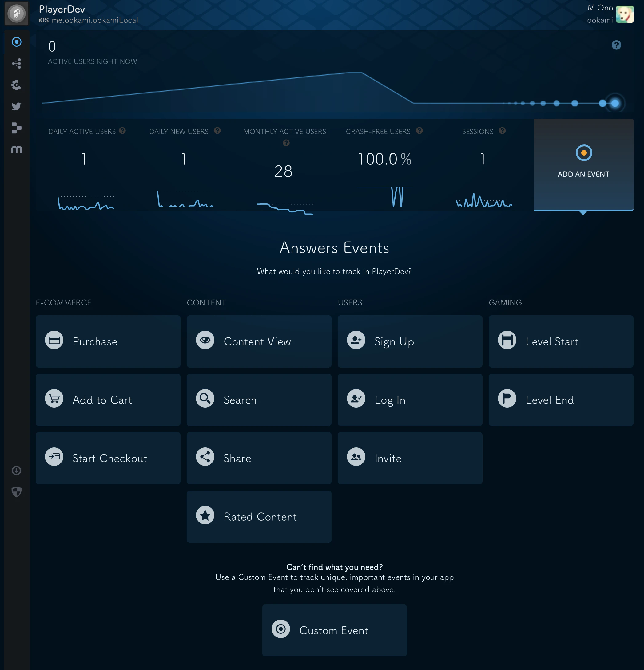Click the user avatar picture
644x670 pixels.
tap(625, 14)
